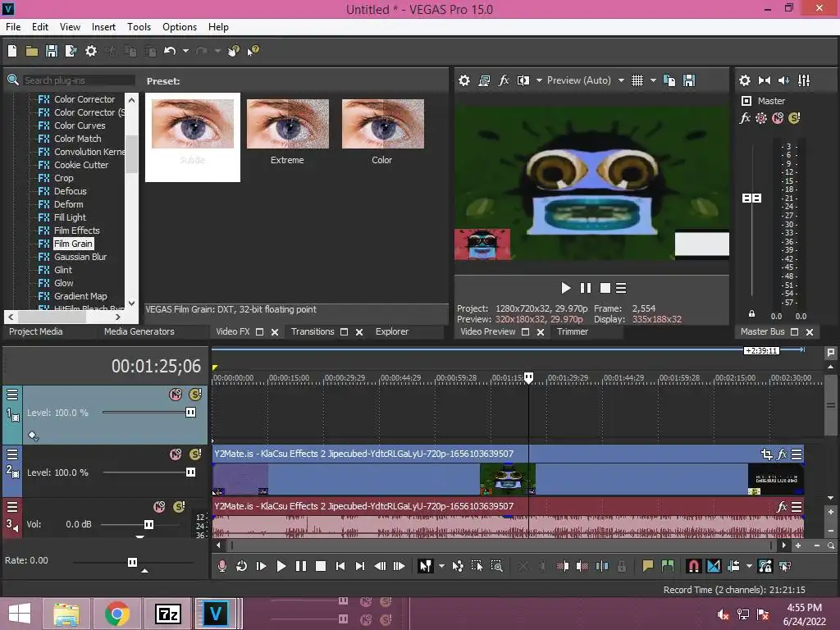Mute audio track 3
This screenshot has height=630, width=840.
click(x=159, y=507)
